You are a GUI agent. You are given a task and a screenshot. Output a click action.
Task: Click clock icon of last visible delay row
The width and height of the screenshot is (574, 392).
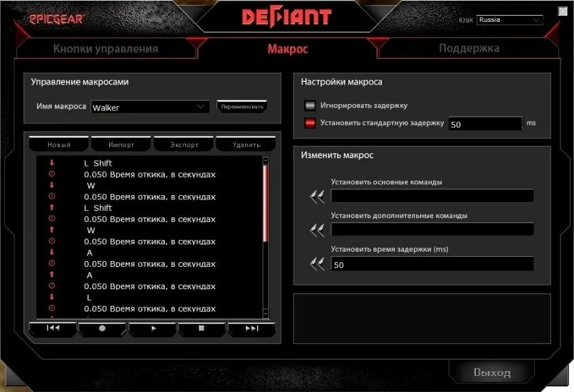click(x=52, y=308)
